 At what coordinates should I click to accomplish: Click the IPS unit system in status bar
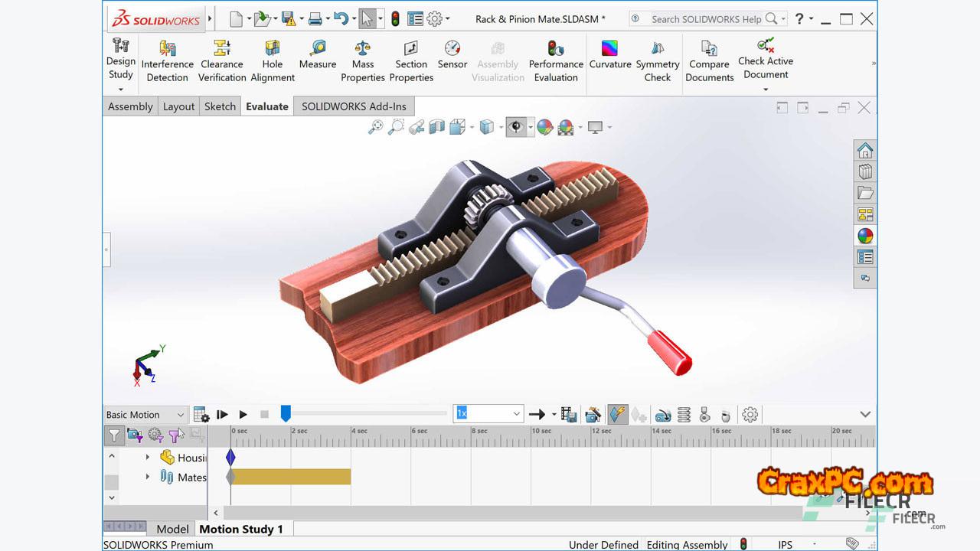786,545
